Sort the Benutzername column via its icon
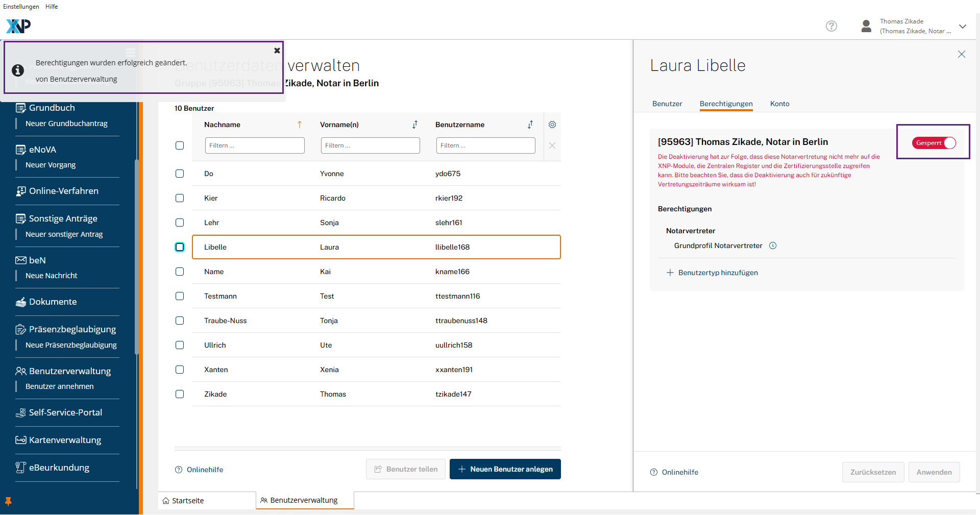This screenshot has width=980, height=515. click(530, 125)
